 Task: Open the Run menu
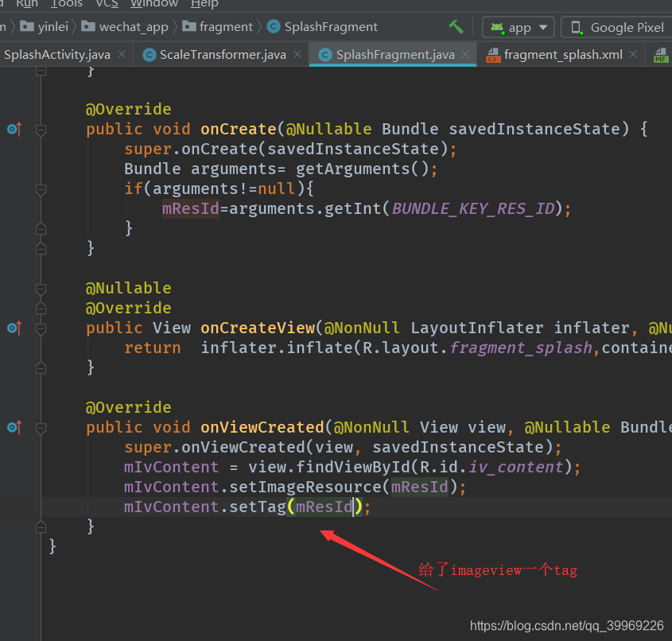tap(26, 5)
